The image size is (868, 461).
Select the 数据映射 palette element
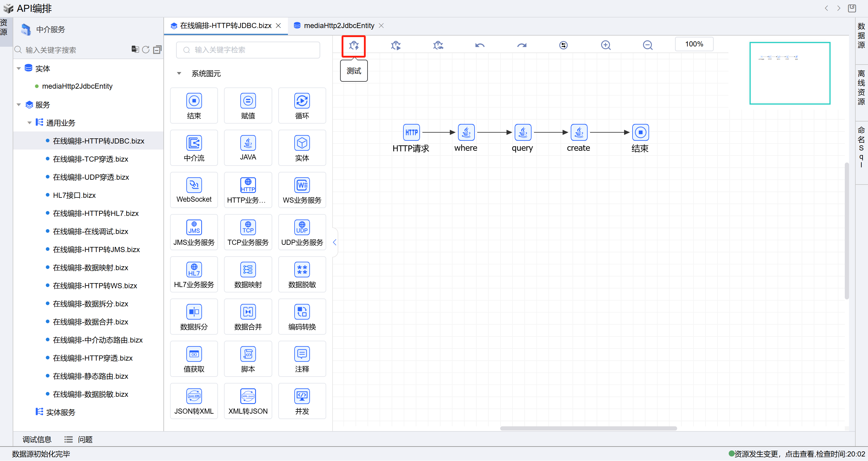pyautogui.click(x=248, y=274)
